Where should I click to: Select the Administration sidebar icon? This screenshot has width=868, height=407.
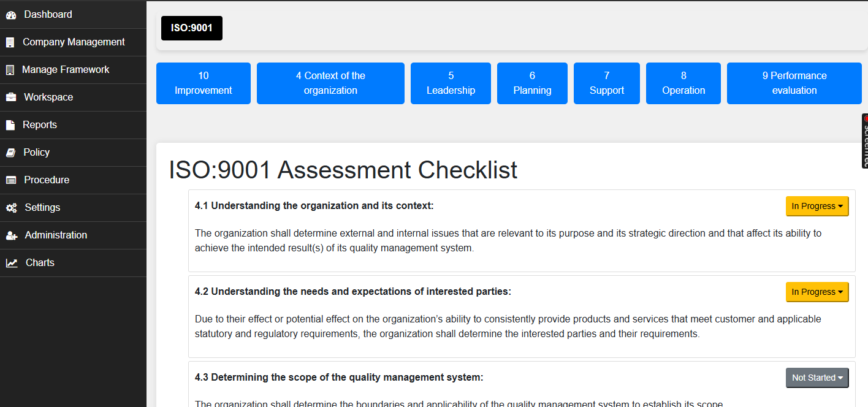coord(10,235)
